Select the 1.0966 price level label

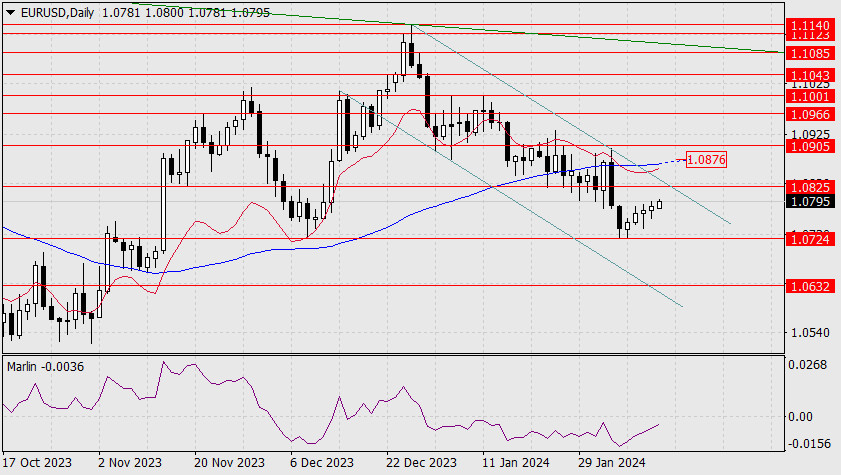pos(810,114)
